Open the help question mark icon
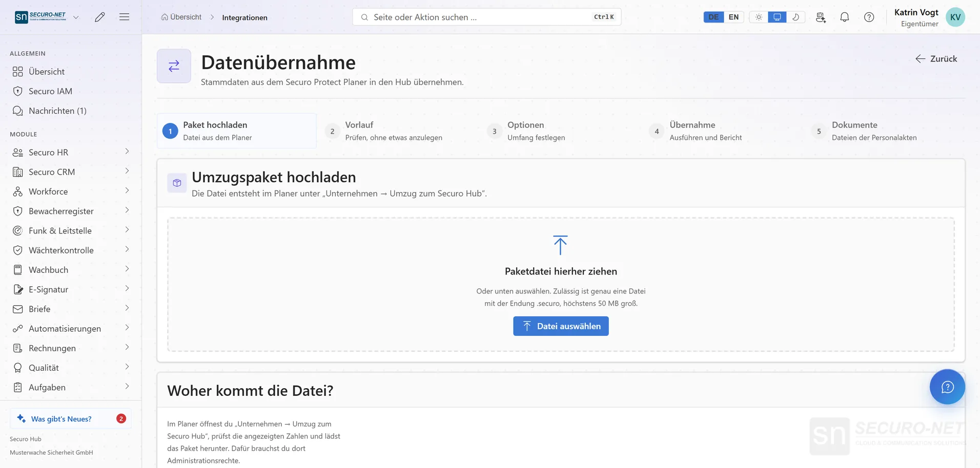Viewport: 980px width, 468px height. tap(869, 17)
